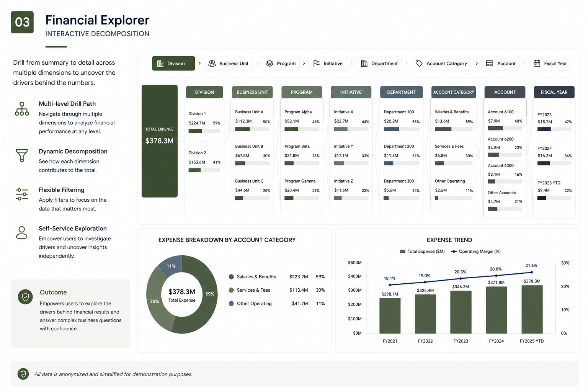Expand the chevron after Business Unit
The height and width of the screenshot is (392, 588).
(x=257, y=64)
